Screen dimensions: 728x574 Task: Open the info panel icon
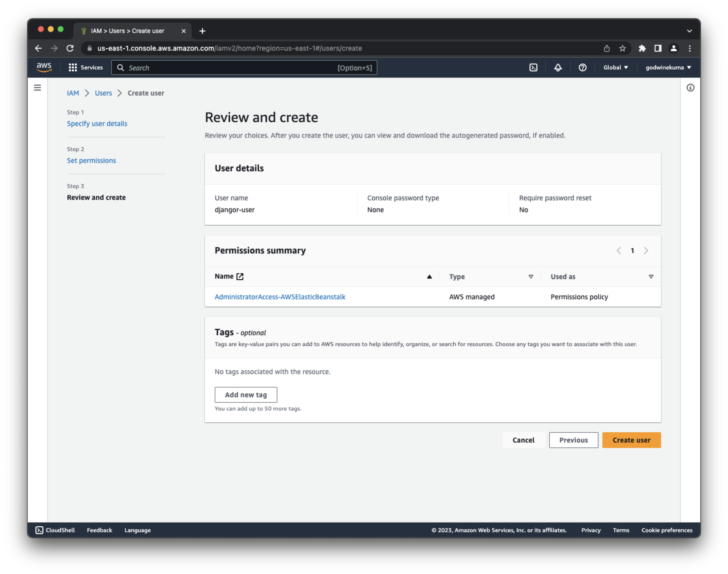[x=690, y=88]
